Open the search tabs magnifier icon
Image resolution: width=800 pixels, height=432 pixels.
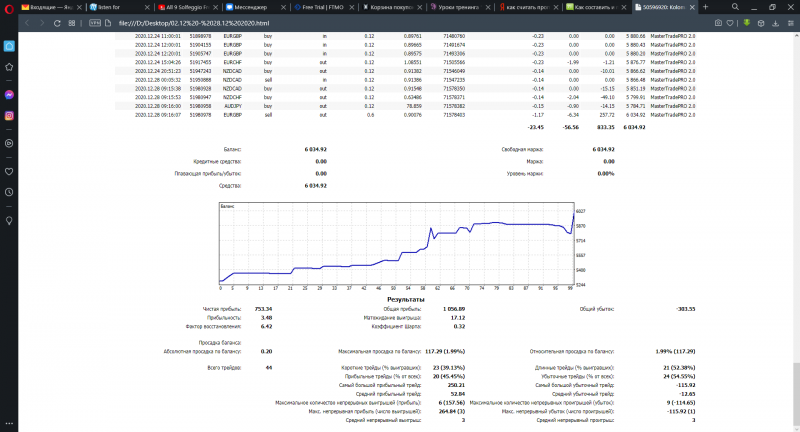pyautogui.click(x=736, y=6)
